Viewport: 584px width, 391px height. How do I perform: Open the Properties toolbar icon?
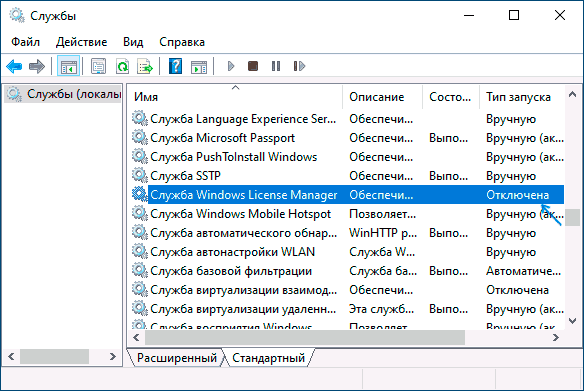point(98,67)
